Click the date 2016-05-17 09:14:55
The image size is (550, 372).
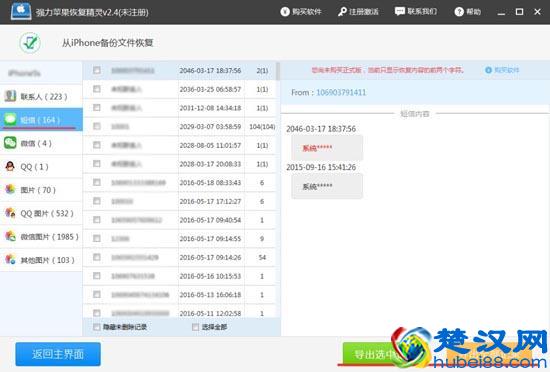tap(210, 238)
